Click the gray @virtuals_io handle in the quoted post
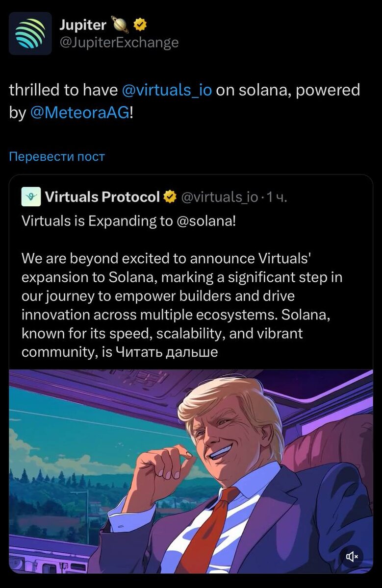The width and height of the screenshot is (382, 588). (x=219, y=197)
